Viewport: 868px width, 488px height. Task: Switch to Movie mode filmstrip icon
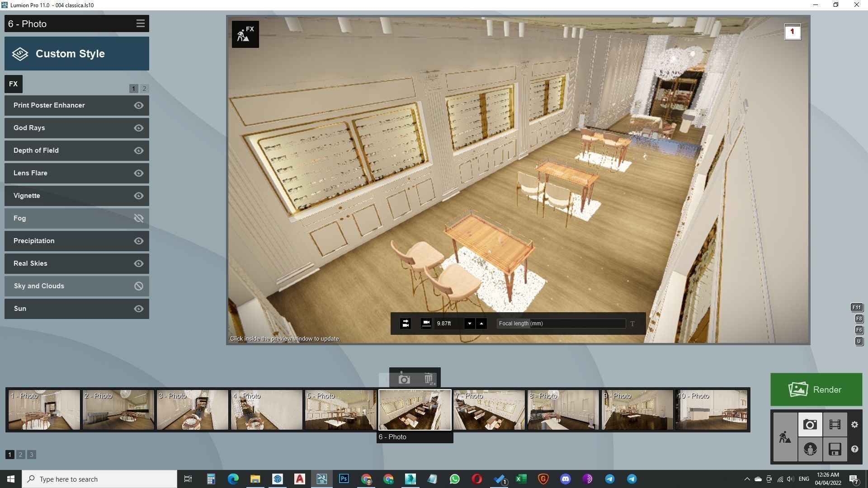pos(835,425)
